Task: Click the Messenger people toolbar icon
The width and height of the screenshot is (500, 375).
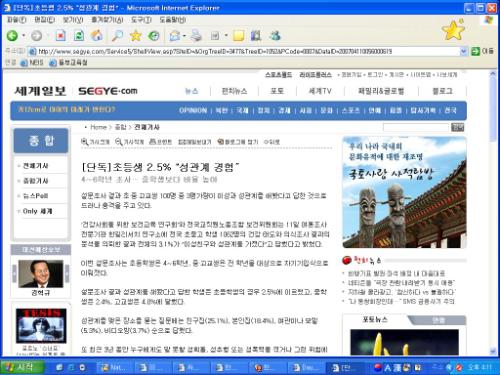Action: pos(275,35)
